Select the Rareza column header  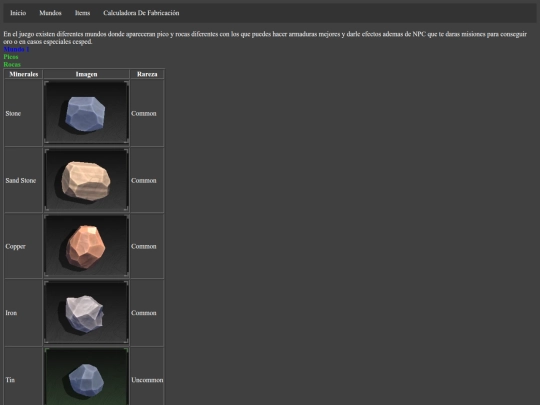[147, 74]
